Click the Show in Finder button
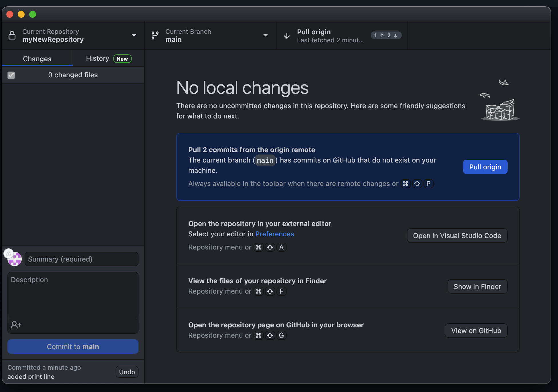 coord(477,286)
